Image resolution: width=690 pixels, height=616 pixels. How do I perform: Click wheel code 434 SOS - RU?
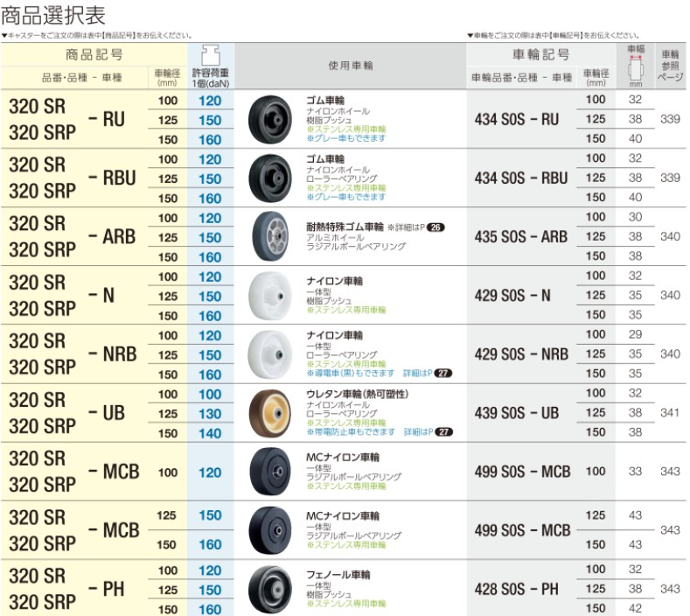click(516, 119)
